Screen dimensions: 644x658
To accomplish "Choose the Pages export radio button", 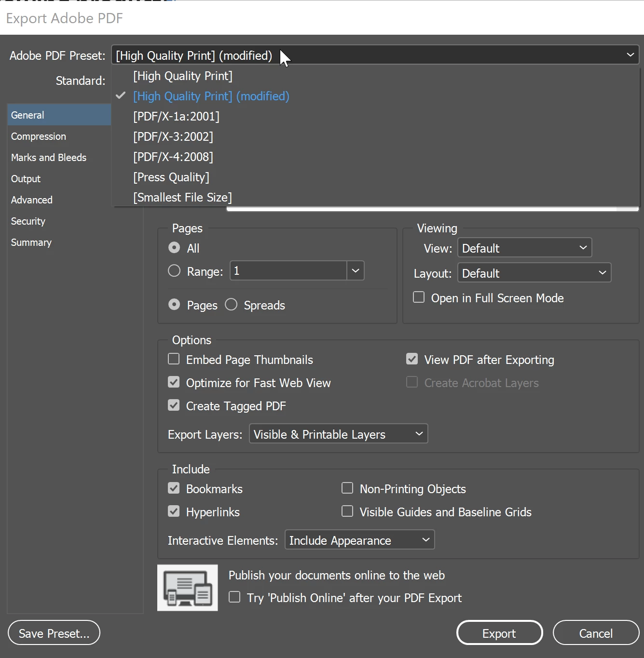I will point(174,305).
